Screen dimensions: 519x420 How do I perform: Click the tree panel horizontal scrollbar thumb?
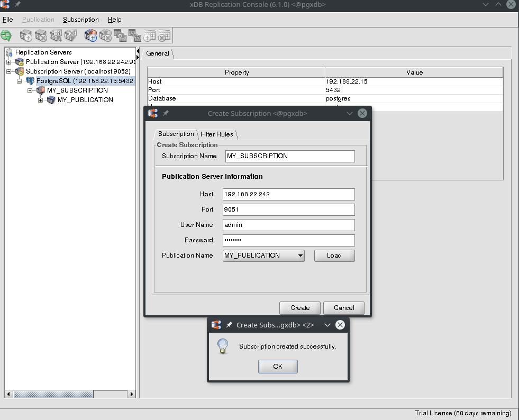coord(53,394)
